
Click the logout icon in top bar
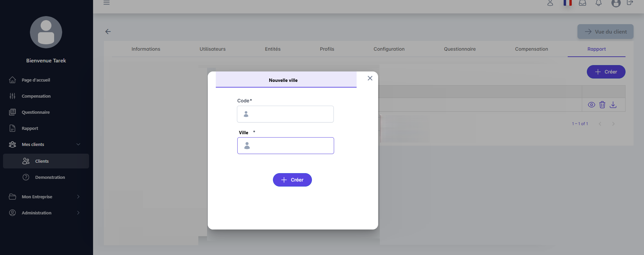click(630, 3)
